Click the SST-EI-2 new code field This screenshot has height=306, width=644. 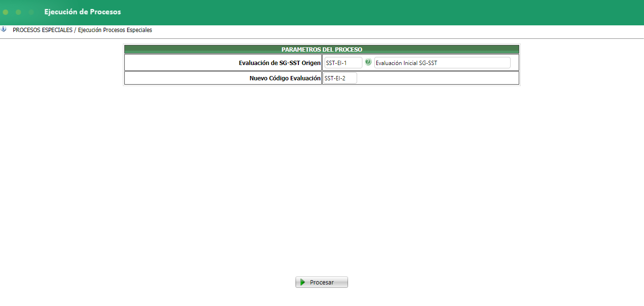click(339, 77)
